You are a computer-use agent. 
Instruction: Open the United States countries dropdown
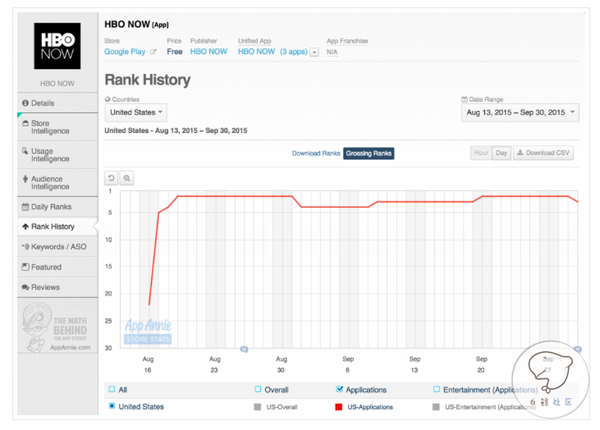136,114
